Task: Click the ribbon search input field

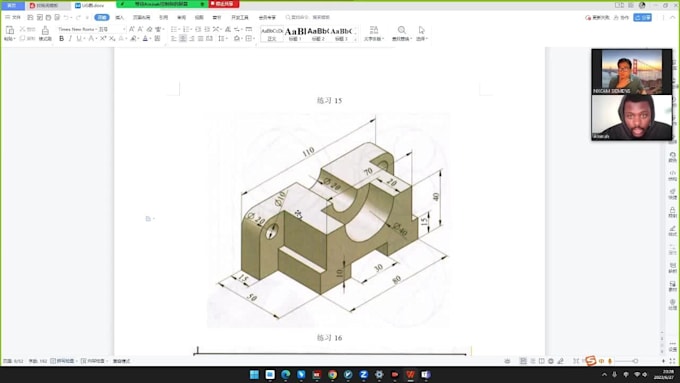Action: coord(309,17)
